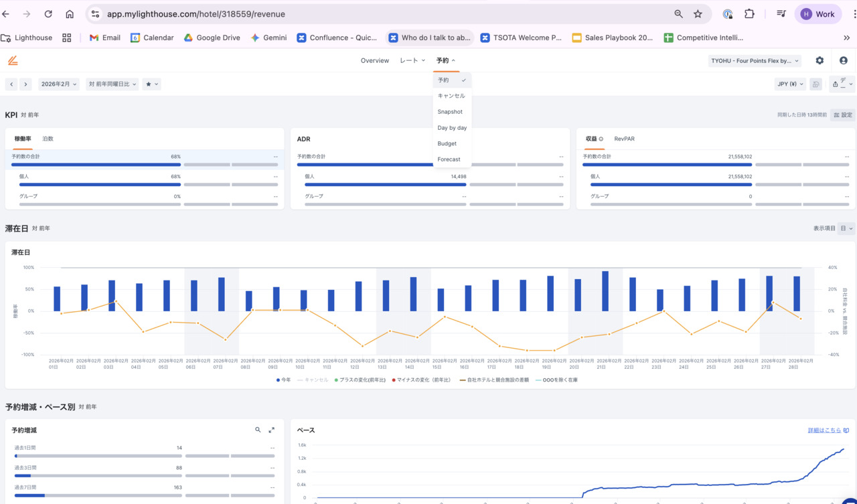This screenshot has width=857, height=504.
Task: Switch to the RevPAR tab
Action: point(624,139)
